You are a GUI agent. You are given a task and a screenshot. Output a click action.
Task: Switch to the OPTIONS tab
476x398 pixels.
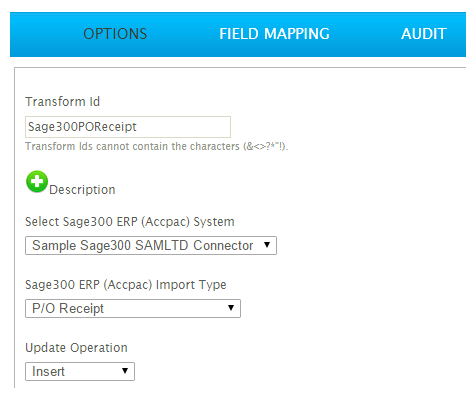point(115,34)
